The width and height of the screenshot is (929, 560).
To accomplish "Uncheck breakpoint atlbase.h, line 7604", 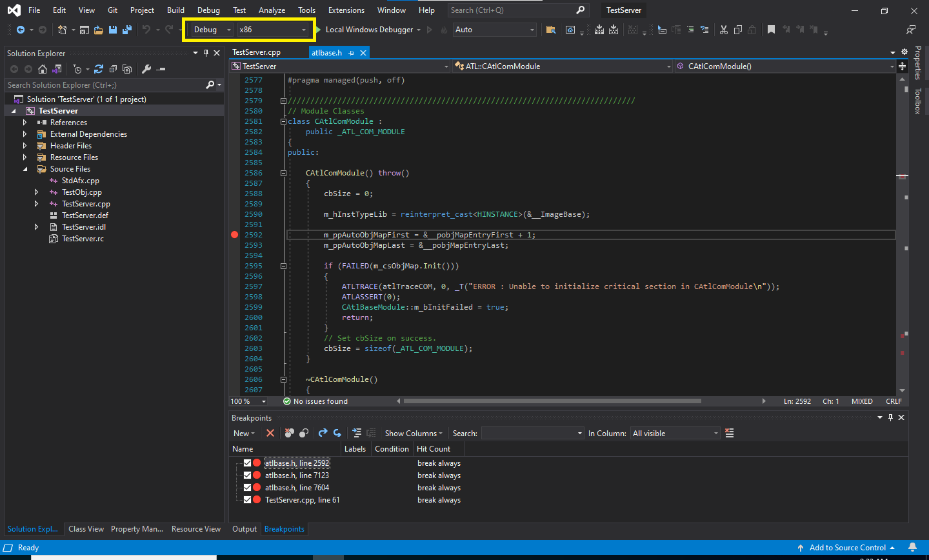I will point(247,488).
